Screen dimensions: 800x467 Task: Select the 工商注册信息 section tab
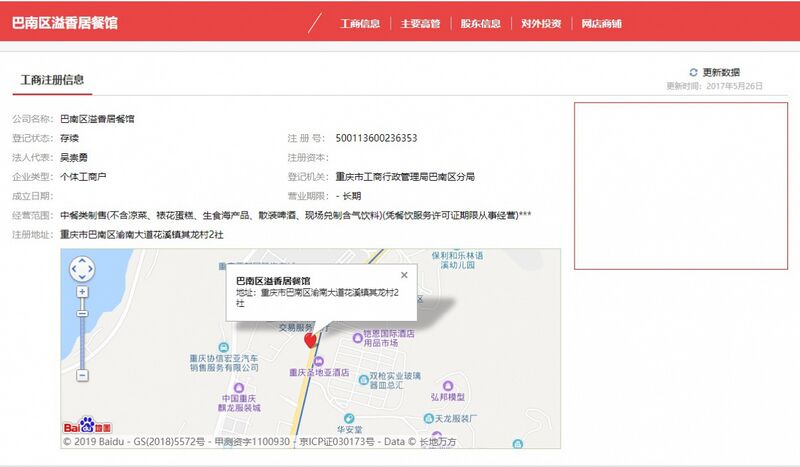[52, 80]
